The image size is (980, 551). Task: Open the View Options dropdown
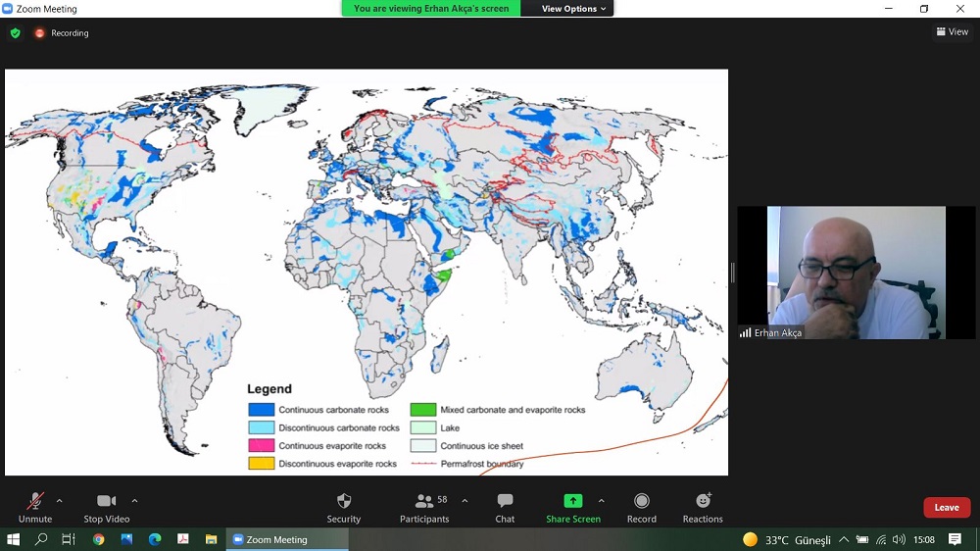pos(573,9)
